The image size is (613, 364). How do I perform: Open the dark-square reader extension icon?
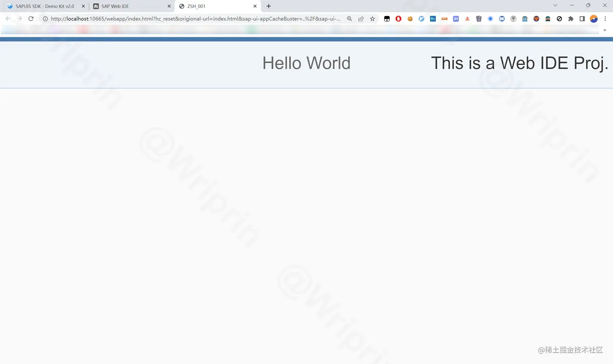(582, 19)
